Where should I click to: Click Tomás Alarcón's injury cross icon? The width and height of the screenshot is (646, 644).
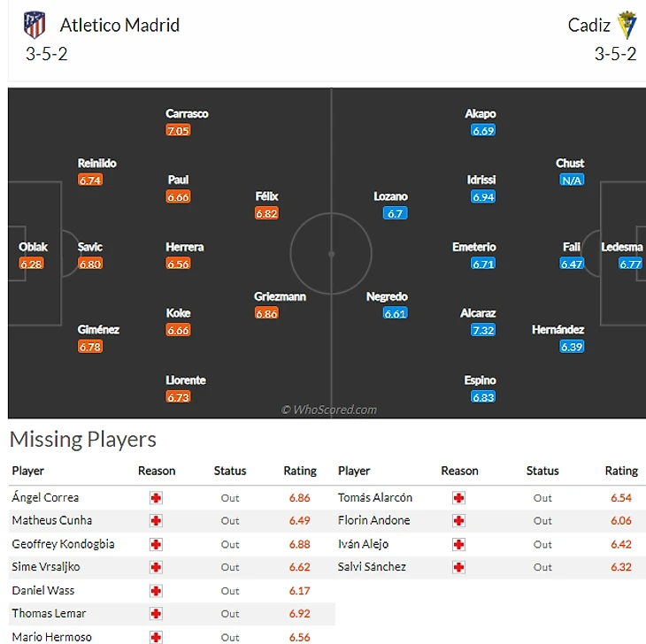tap(458, 498)
